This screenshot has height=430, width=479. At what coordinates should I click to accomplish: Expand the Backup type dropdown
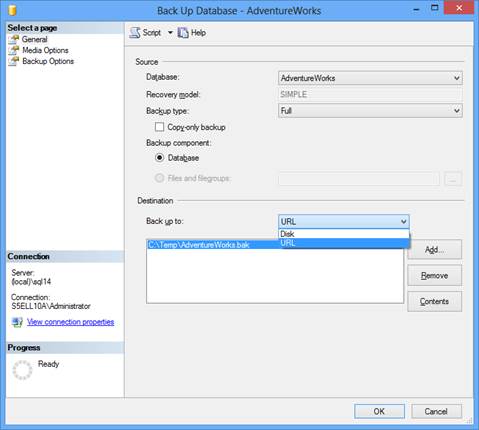tap(370, 111)
